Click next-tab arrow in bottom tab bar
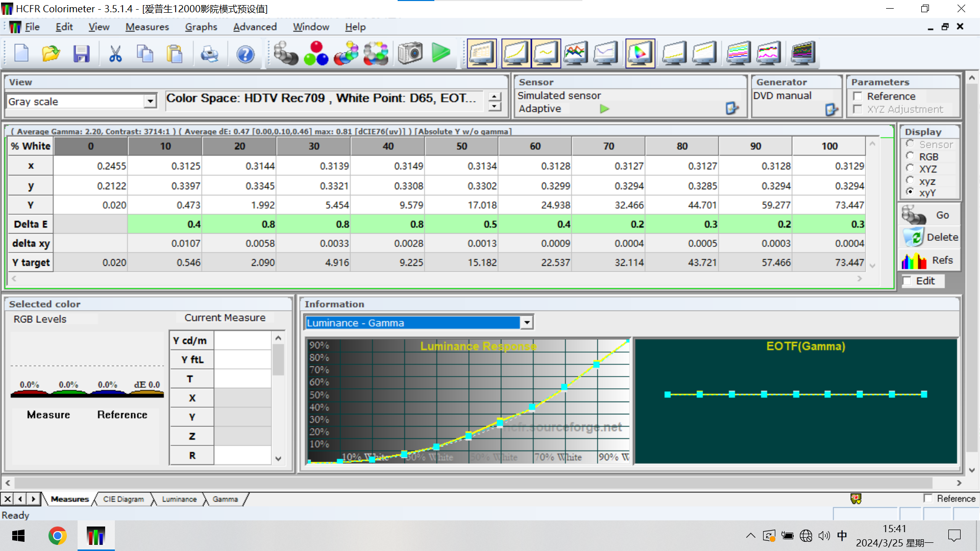Viewport: 980px width, 551px height. click(33, 499)
